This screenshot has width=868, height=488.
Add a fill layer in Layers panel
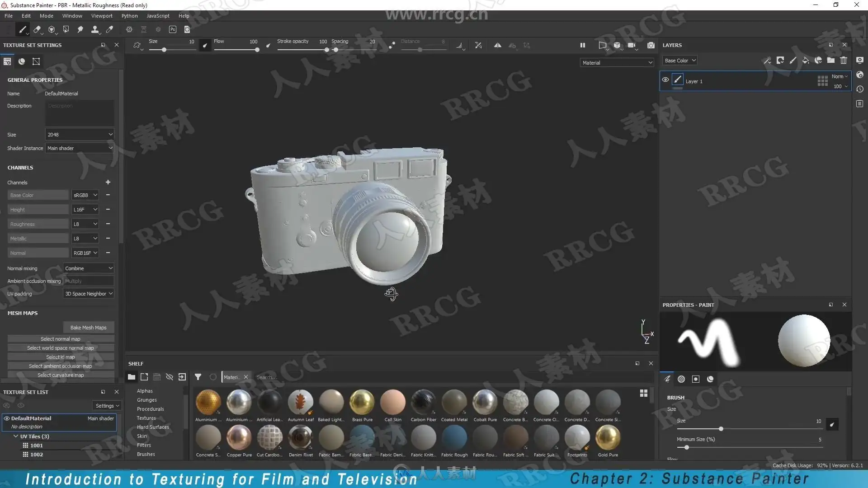[805, 61]
